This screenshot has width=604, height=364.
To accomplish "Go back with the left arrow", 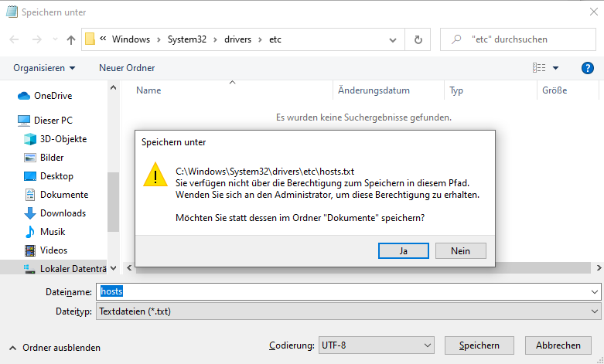I will click(x=14, y=39).
